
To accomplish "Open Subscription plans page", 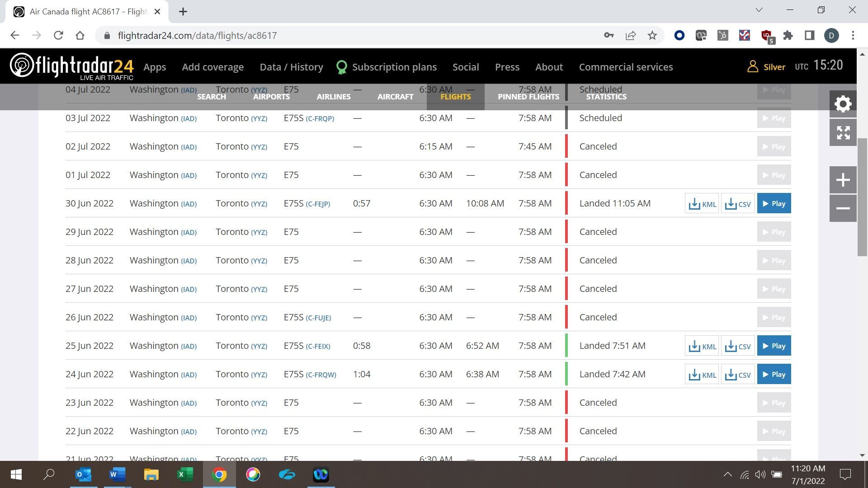I will [x=394, y=67].
